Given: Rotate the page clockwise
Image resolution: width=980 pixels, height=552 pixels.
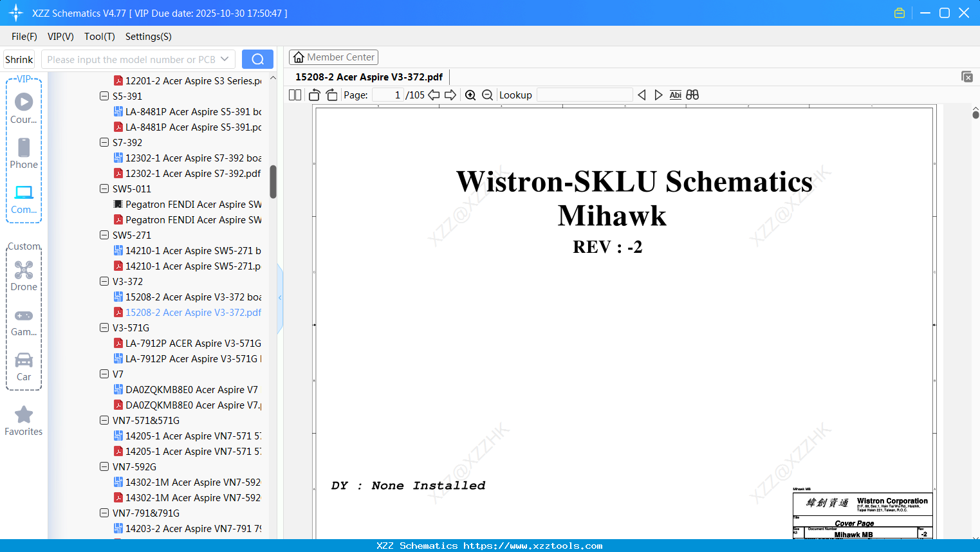Looking at the screenshot, I should click(x=331, y=95).
